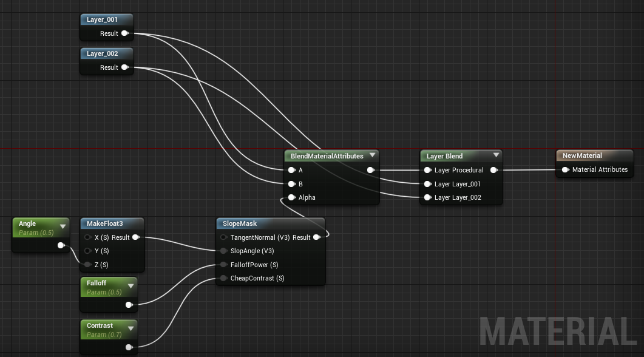Click the Result output pin on SlopeMask
This screenshot has height=357, width=644.
click(316, 237)
